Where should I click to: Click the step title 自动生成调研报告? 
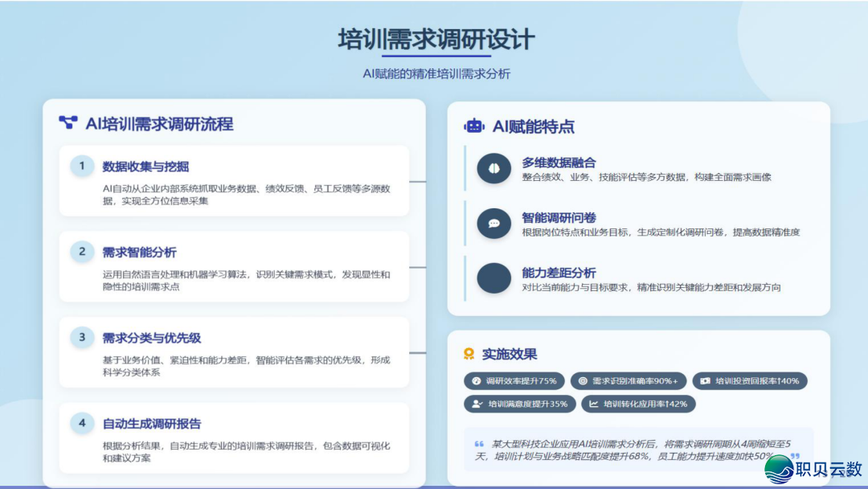[152, 424]
